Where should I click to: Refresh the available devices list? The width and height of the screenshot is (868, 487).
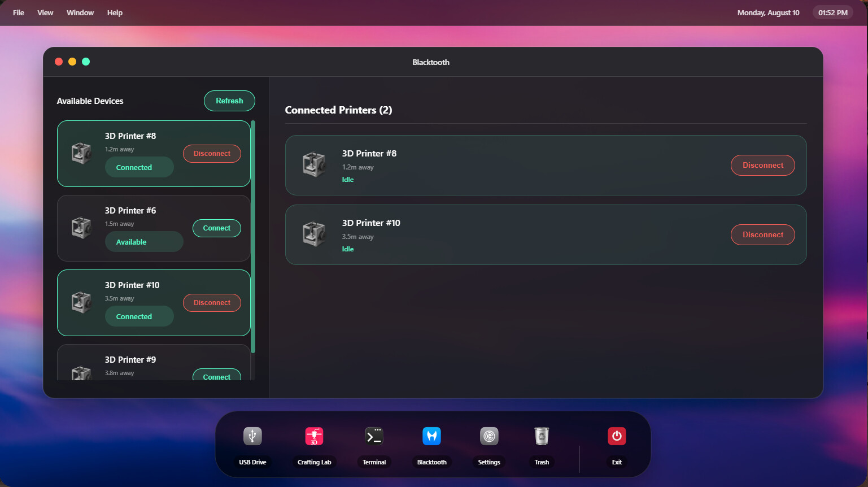click(229, 101)
